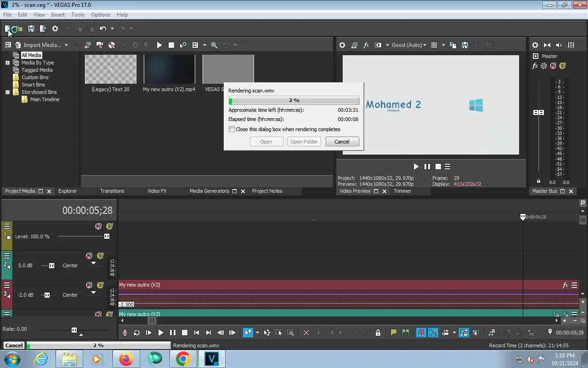Open project Properties gear in the main toolbar

point(55,29)
